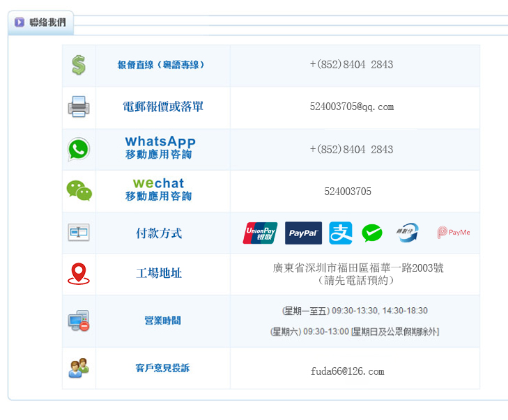This screenshot has width=508, height=420.
Task: Click the red map pin icon
Action: pyautogui.click(x=79, y=274)
